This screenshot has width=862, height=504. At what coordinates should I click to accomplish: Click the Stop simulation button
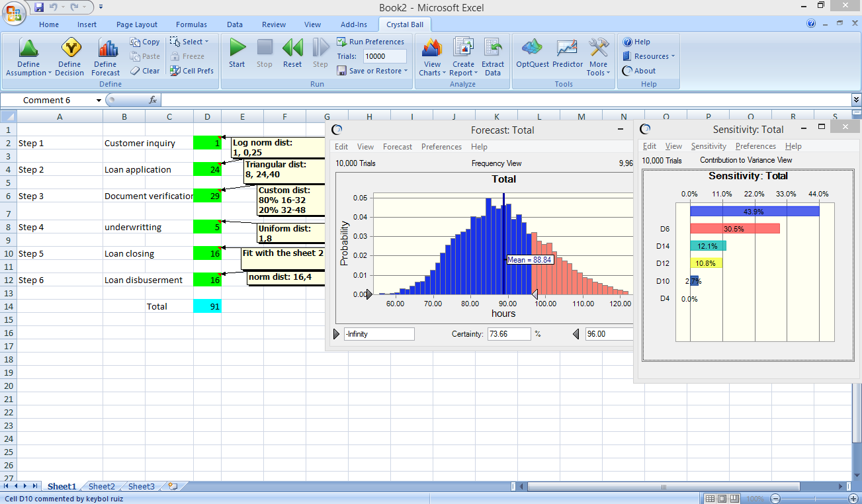(x=265, y=54)
